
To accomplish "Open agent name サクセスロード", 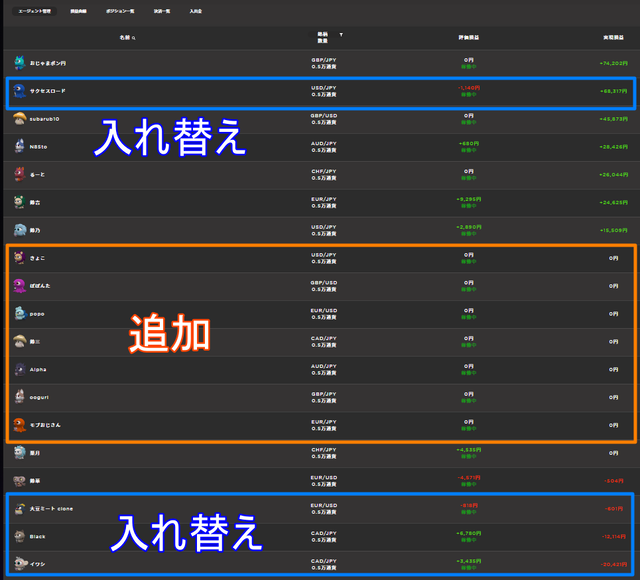I will pos(47,91).
